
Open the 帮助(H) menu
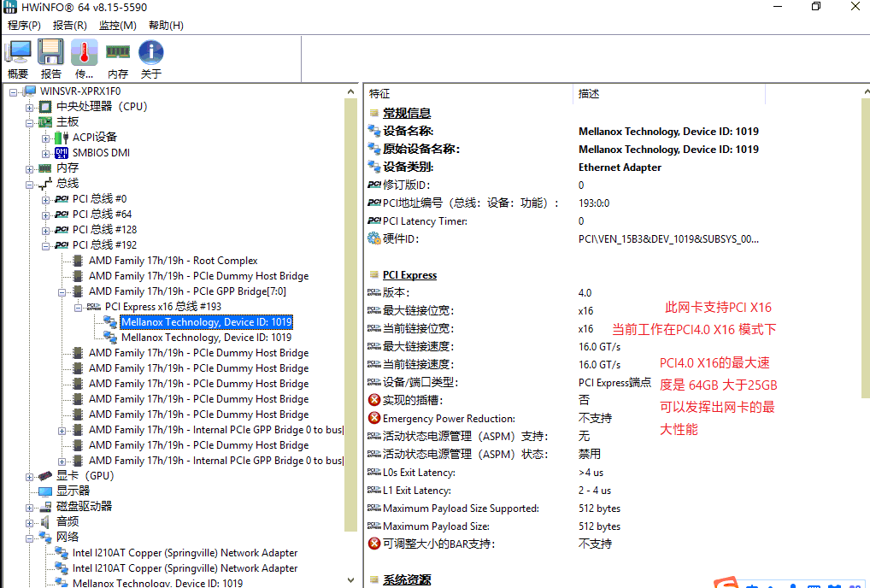coord(166,26)
